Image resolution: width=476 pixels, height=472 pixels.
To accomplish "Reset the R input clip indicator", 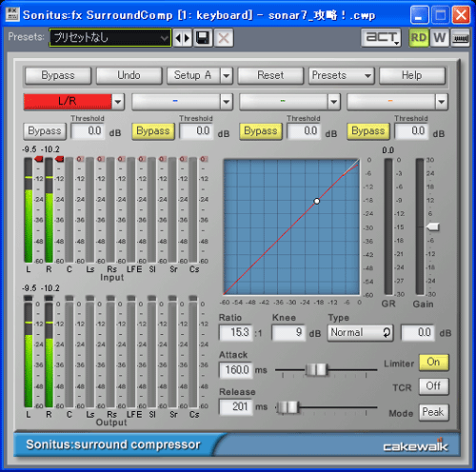I will coord(59,159).
